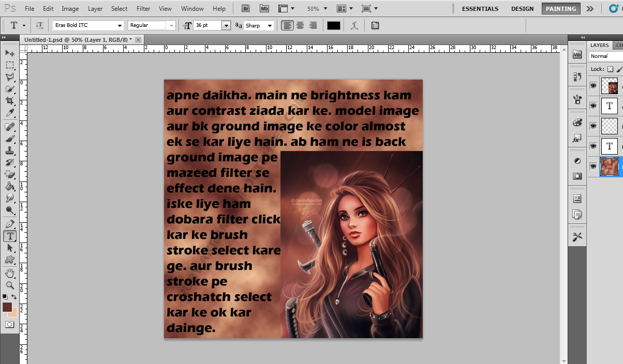Open the Image menu
Image resolution: width=623 pixels, height=364 pixels.
click(70, 9)
